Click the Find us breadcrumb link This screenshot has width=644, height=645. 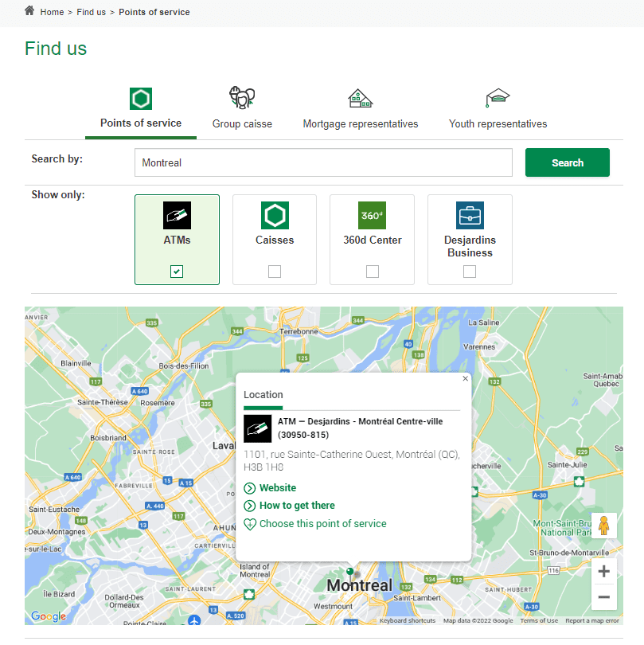[x=91, y=12]
